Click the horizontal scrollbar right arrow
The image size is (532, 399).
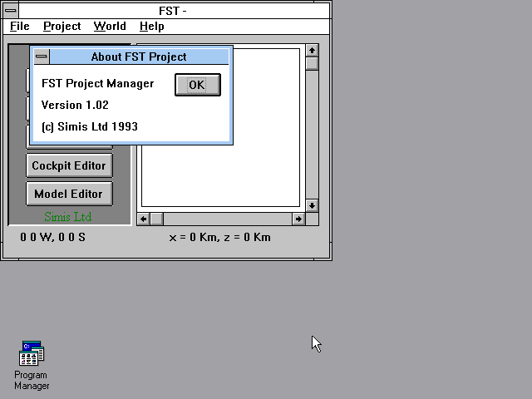pos(299,219)
